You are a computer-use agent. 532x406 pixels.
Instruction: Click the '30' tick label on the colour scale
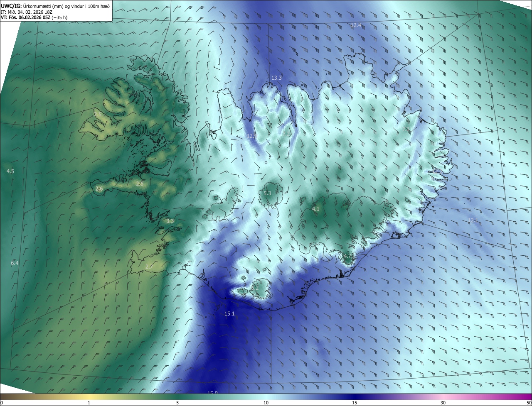click(443, 403)
